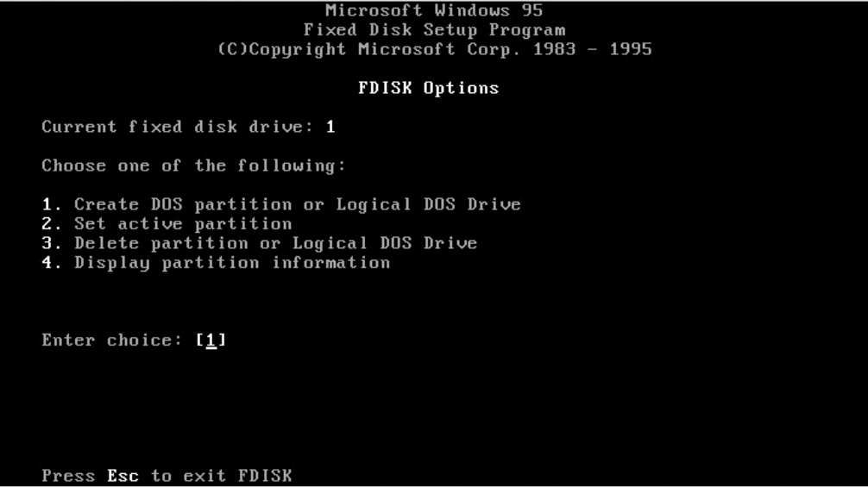Viewport: 868px width, 487px height.
Task: Click the Current fixed disk drive label
Action: 178,128
